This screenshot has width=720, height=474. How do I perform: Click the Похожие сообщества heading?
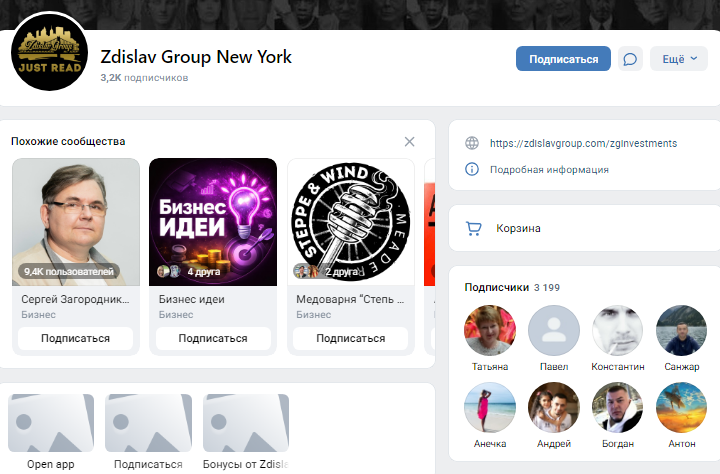point(68,141)
